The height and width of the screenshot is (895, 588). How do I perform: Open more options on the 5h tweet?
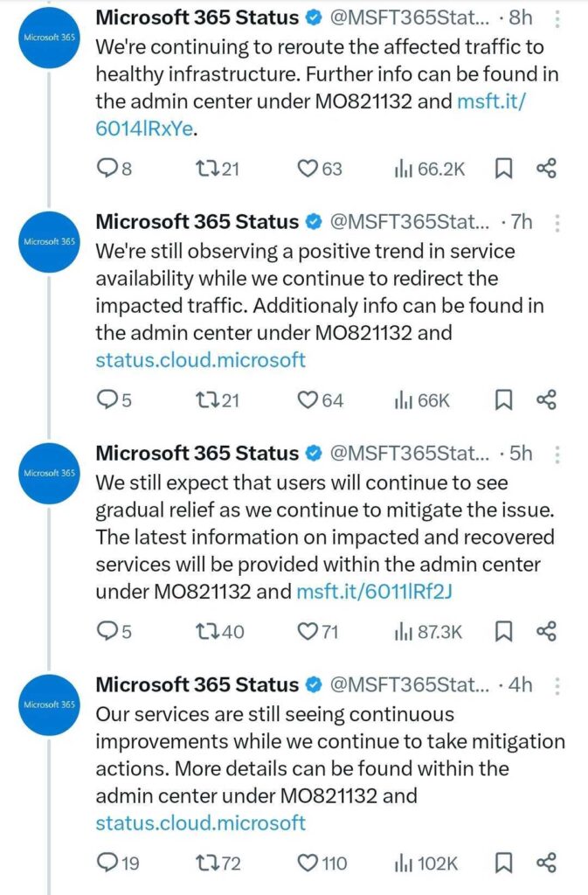(x=559, y=454)
